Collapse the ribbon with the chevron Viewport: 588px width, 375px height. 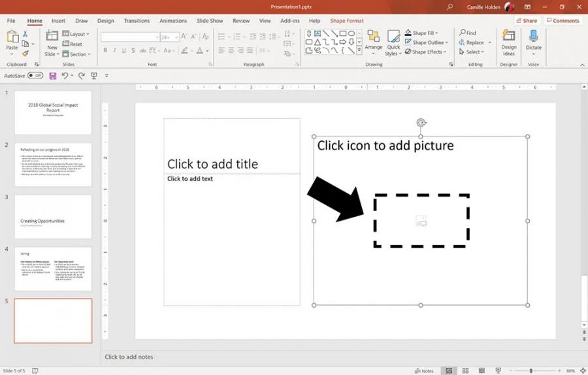[x=582, y=65]
